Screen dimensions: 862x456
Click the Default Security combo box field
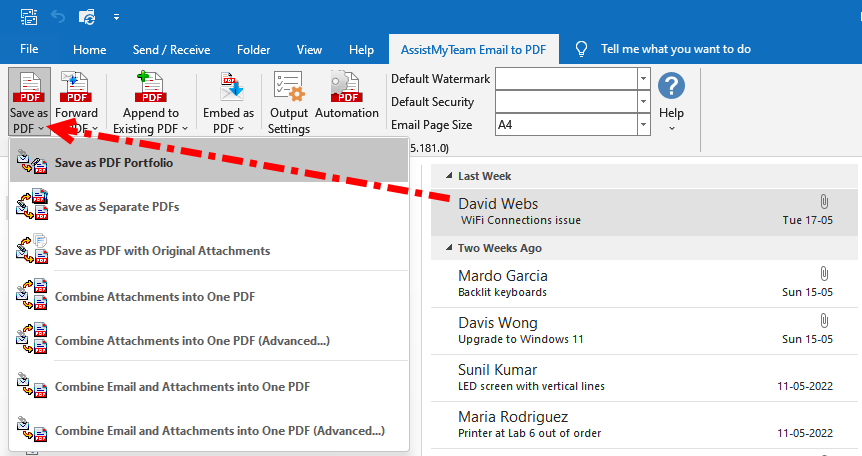tap(566, 102)
